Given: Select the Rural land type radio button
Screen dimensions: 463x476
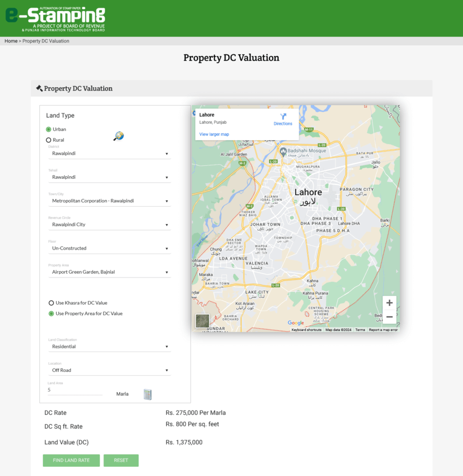Looking at the screenshot, I should point(48,140).
